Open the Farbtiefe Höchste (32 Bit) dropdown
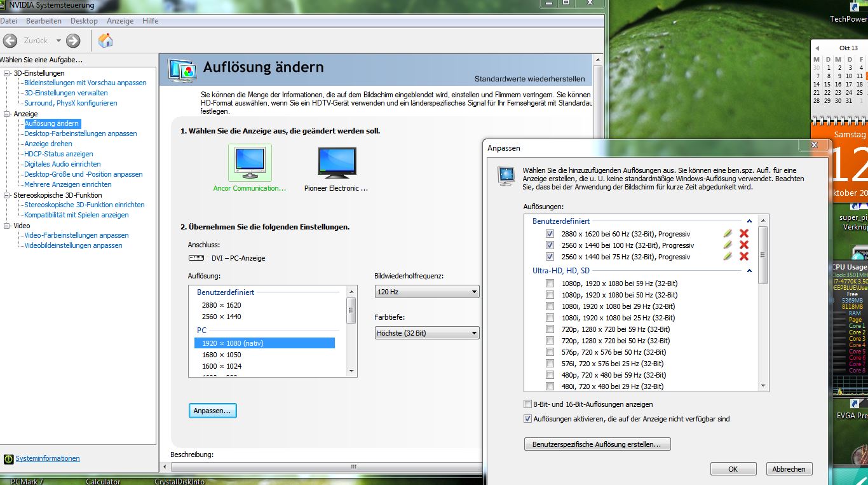868x485 pixels. click(427, 332)
